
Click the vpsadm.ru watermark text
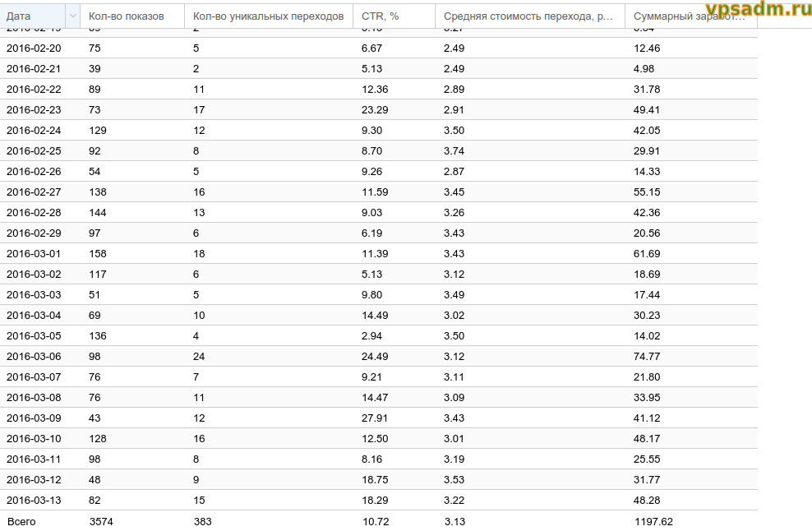[x=758, y=10]
